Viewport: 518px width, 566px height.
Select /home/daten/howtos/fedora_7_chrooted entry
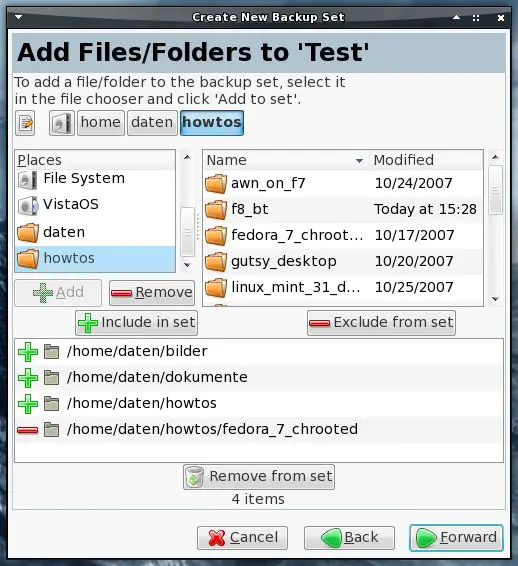click(259, 430)
